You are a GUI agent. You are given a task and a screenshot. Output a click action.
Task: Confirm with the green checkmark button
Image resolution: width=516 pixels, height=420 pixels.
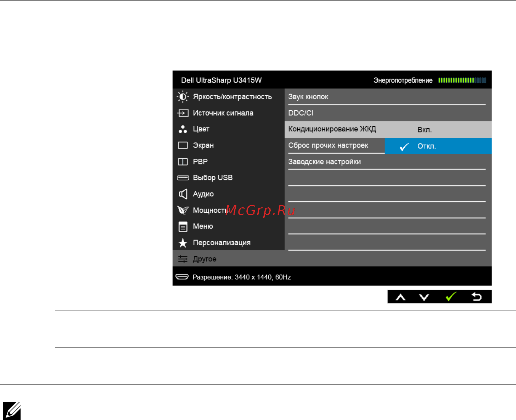[451, 296]
